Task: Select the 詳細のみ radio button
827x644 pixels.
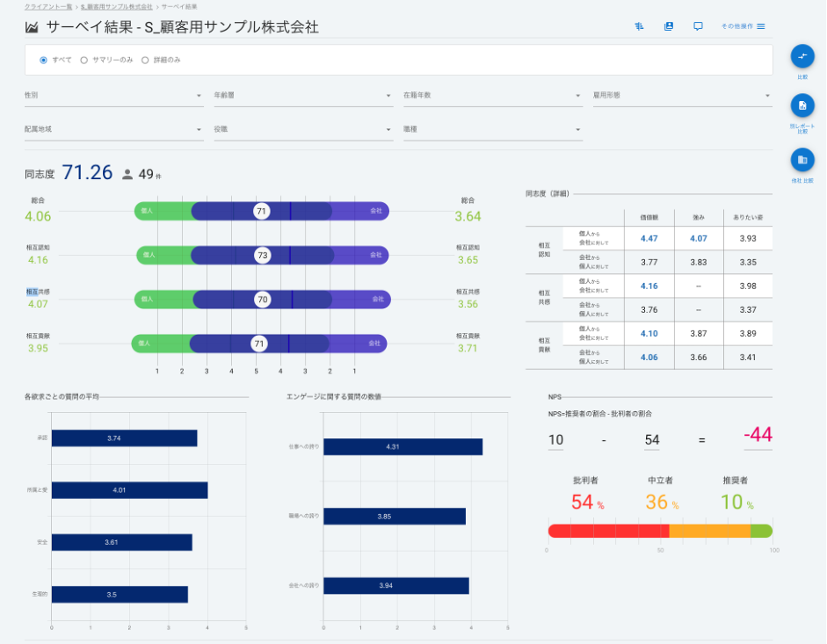Action: click(x=146, y=61)
